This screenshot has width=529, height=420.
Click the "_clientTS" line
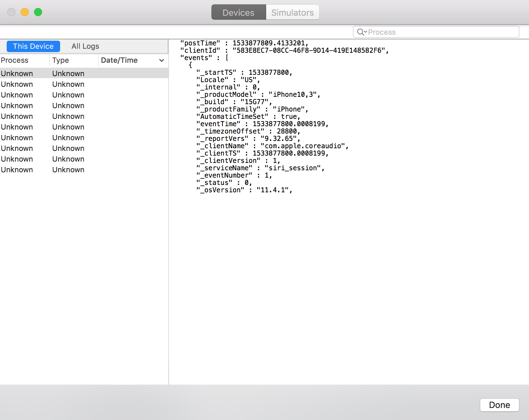pyautogui.click(x=262, y=153)
